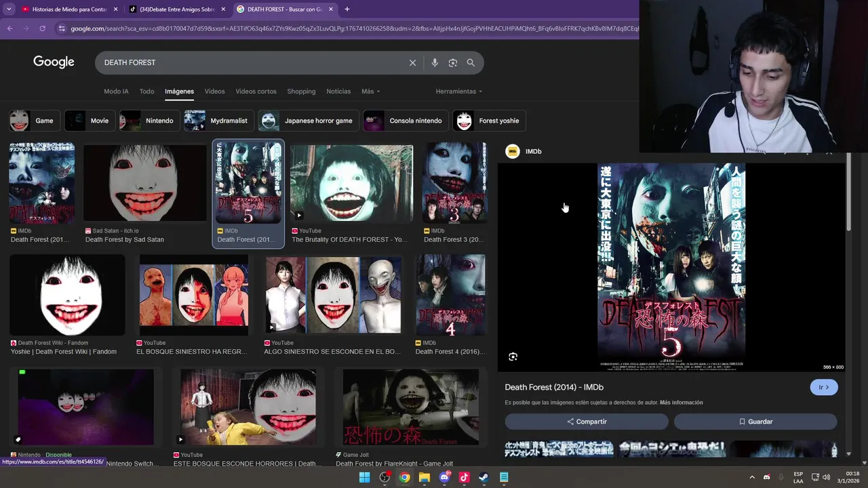Filter images by Movie chip

90,121
